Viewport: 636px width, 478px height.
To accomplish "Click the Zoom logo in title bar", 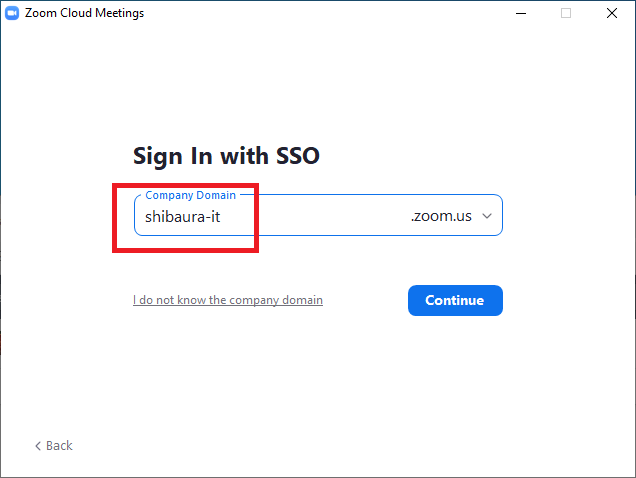I will pyautogui.click(x=12, y=13).
